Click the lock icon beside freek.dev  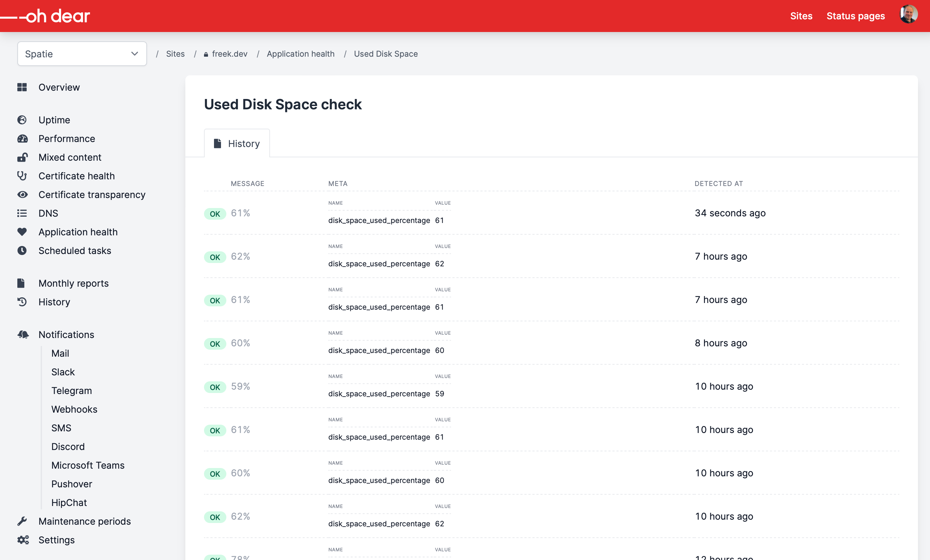(x=206, y=54)
